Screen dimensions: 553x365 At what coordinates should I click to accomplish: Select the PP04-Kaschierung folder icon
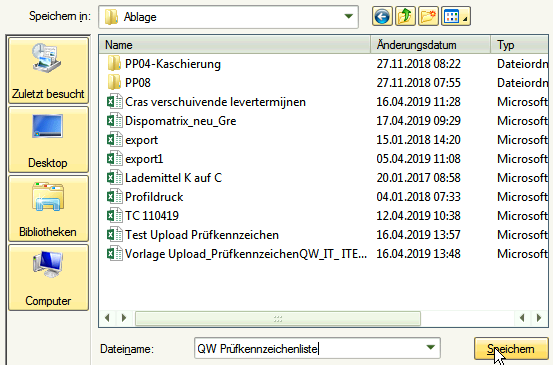click(x=114, y=64)
